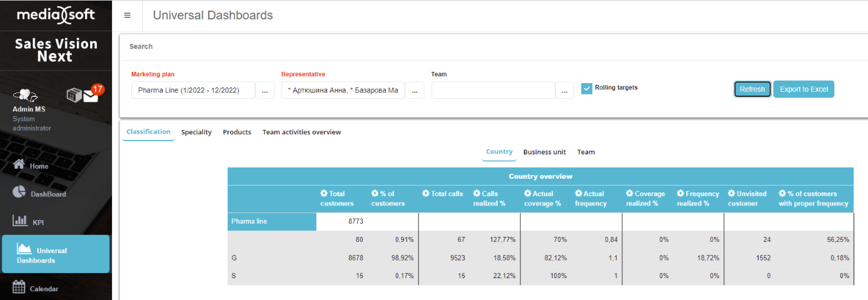Open the mail notifications envelope icon
This screenshot has height=300, width=868.
click(91, 94)
